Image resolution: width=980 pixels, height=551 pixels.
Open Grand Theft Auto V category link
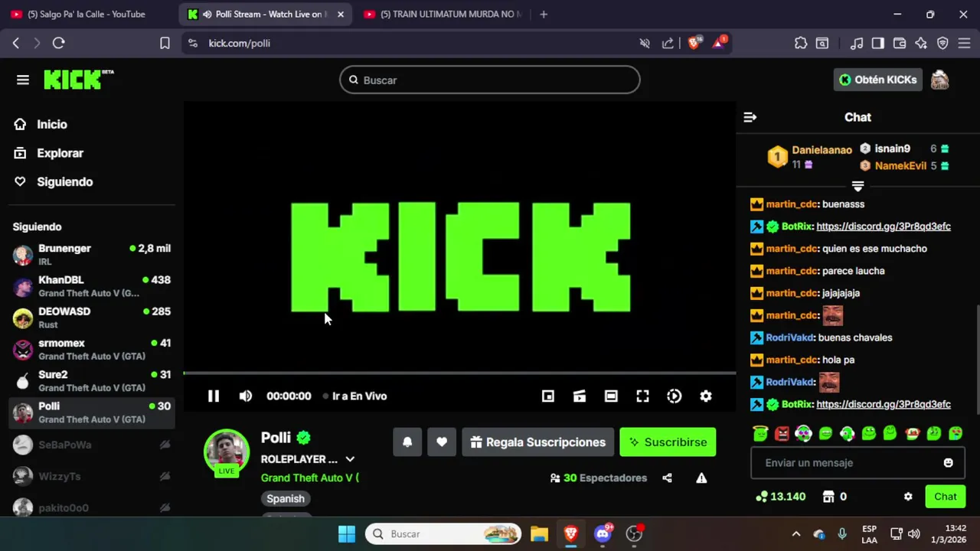[x=309, y=478]
